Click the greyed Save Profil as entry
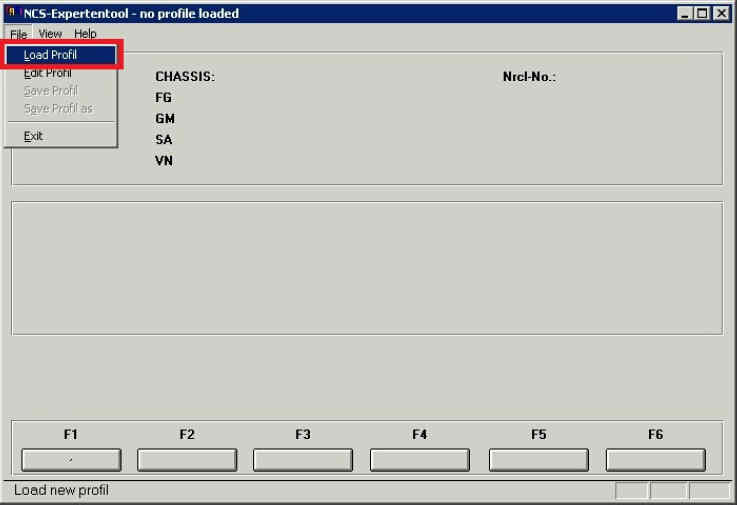Screen dimensions: 738x505 tap(61, 108)
